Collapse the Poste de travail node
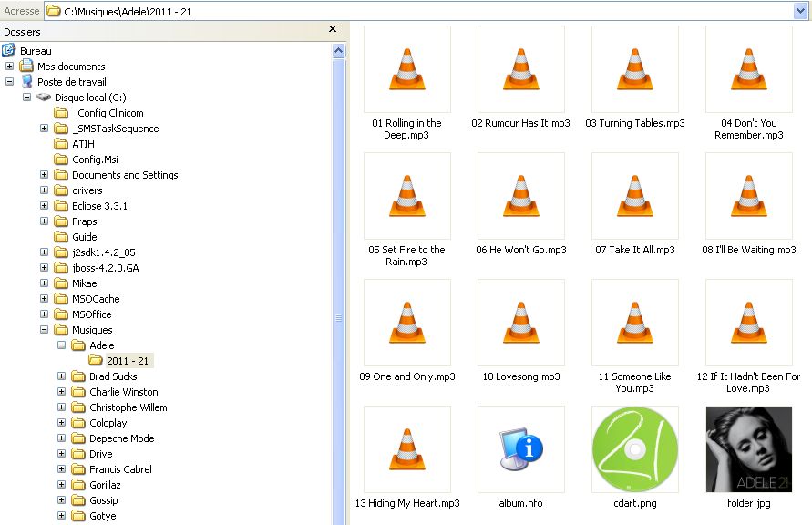The height and width of the screenshot is (525, 812). click(x=9, y=81)
